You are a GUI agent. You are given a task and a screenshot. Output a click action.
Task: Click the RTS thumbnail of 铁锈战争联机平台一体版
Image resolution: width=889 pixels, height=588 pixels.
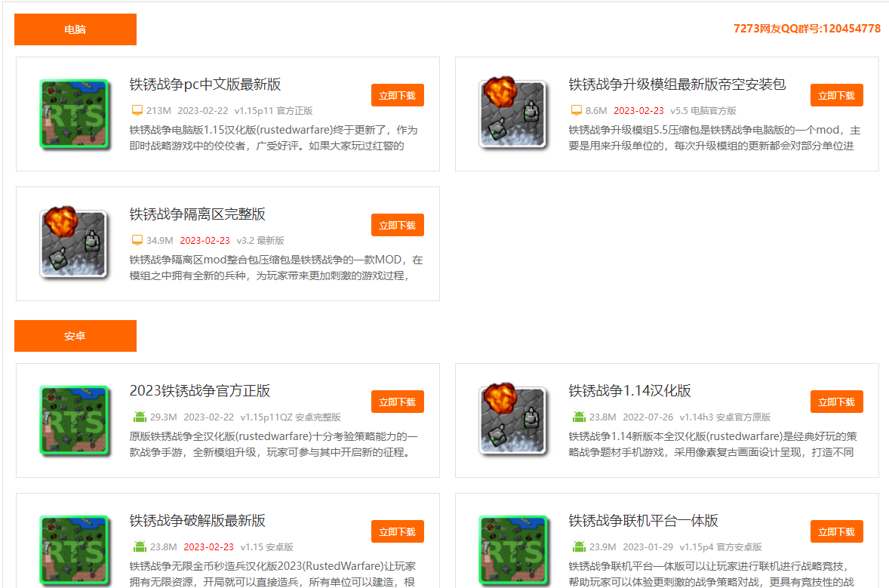(514, 550)
